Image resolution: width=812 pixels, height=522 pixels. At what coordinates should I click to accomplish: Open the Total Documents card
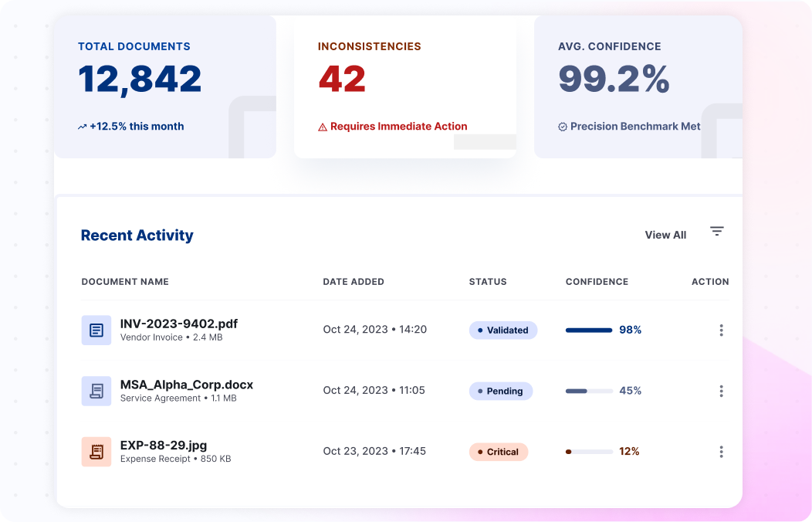tap(165, 87)
